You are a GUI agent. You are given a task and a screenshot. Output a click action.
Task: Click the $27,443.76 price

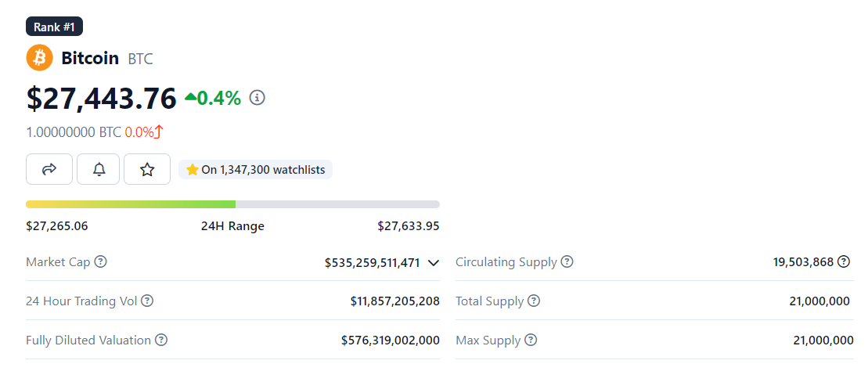click(x=101, y=98)
